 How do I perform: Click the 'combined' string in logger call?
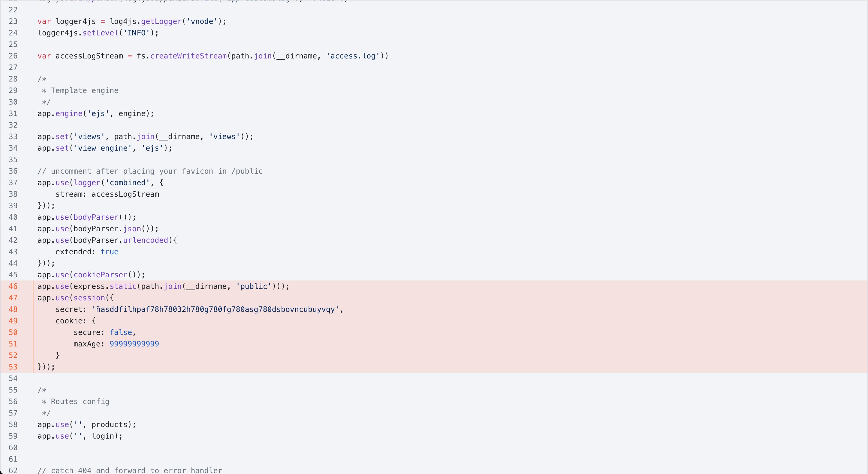tap(127, 183)
